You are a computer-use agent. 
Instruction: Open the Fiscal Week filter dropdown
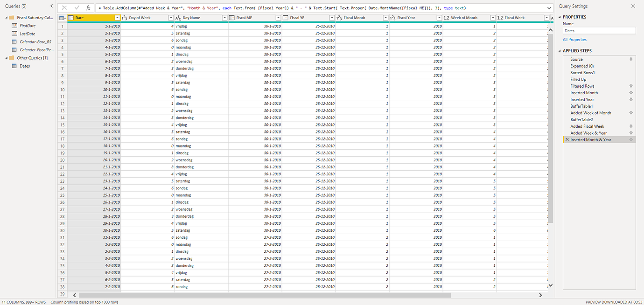coord(546,18)
